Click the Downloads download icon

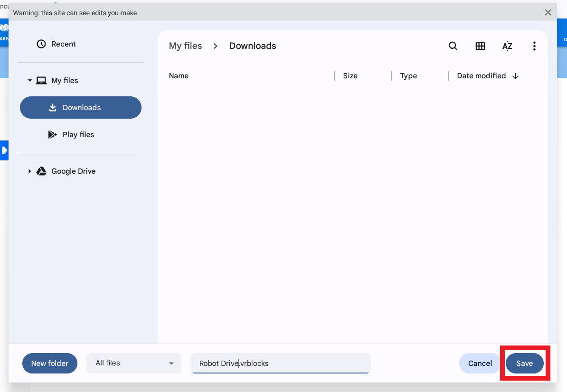pos(52,107)
